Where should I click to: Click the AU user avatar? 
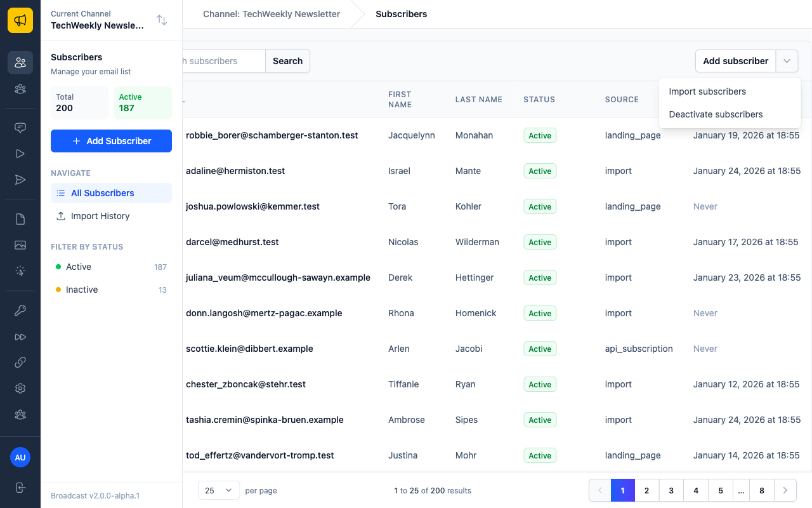pyautogui.click(x=20, y=457)
